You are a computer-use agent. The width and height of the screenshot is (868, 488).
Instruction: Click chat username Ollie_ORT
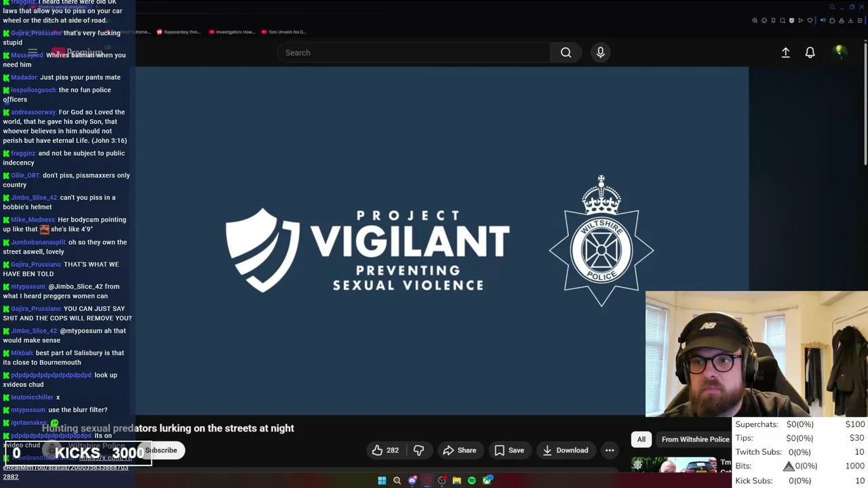[25, 176]
